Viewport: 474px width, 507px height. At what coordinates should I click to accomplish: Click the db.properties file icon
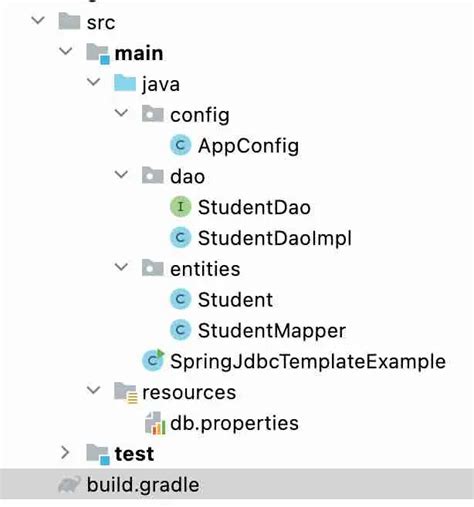tap(155, 423)
